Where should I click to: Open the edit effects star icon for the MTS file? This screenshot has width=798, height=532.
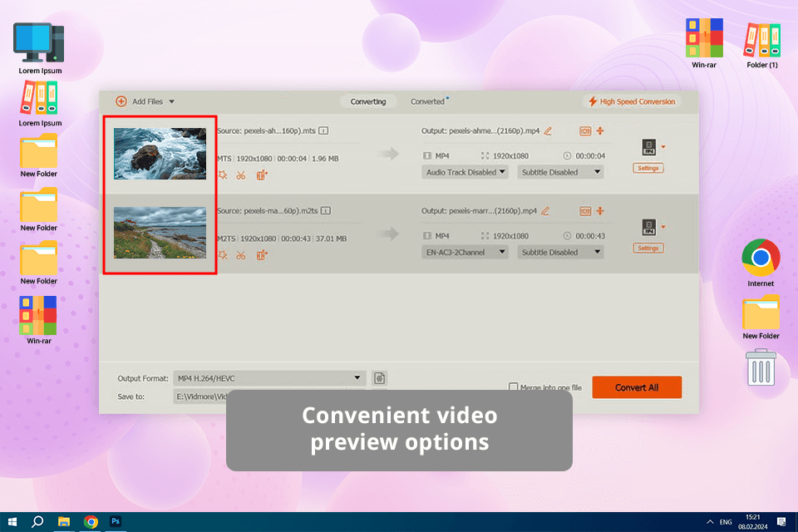pyautogui.click(x=223, y=175)
